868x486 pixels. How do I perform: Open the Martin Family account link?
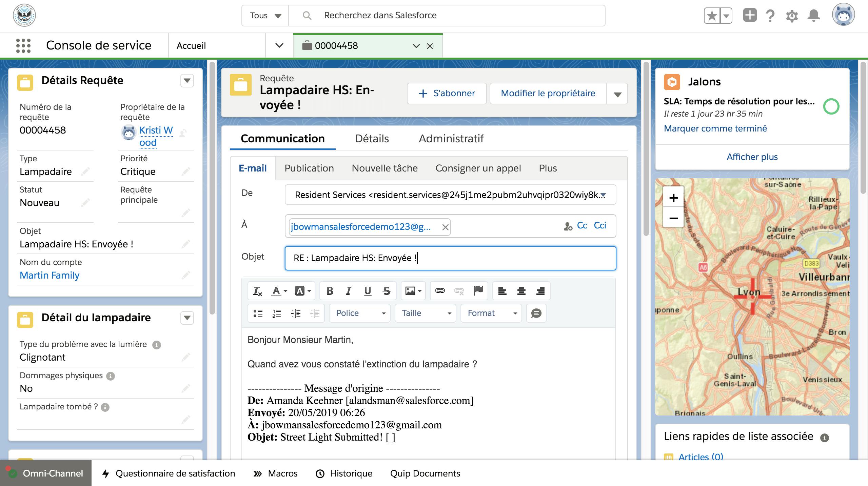tap(50, 275)
